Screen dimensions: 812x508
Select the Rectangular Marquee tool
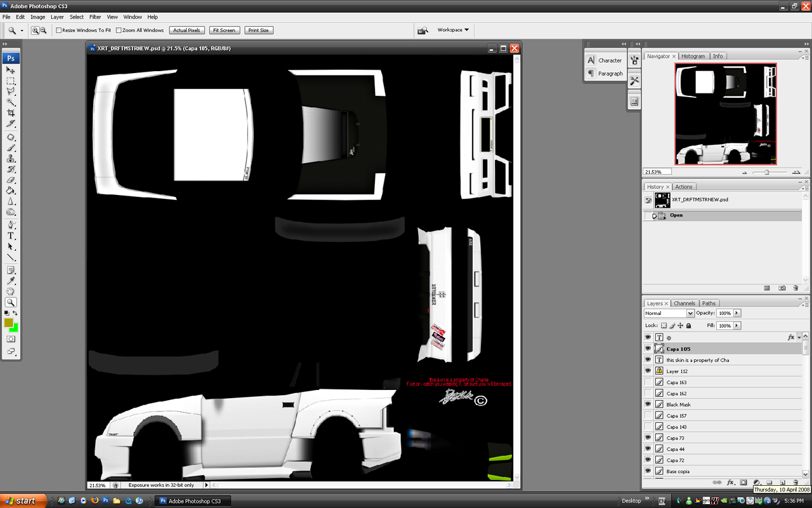(11, 81)
